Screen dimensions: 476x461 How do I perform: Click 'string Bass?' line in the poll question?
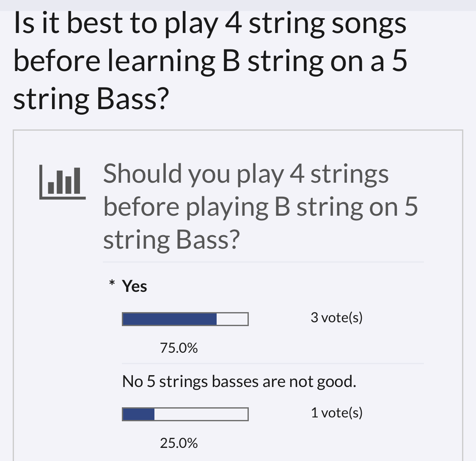171,240
